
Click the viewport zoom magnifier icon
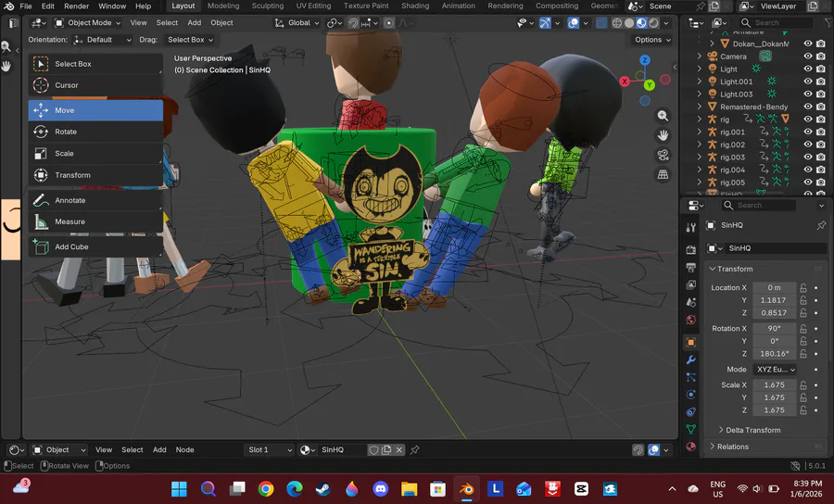pyautogui.click(x=663, y=116)
